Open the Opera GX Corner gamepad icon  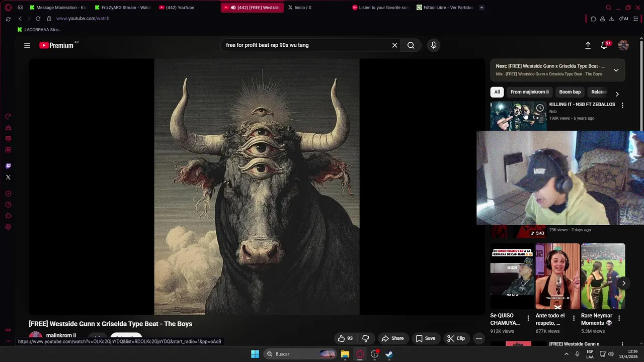pyautogui.click(x=20, y=8)
